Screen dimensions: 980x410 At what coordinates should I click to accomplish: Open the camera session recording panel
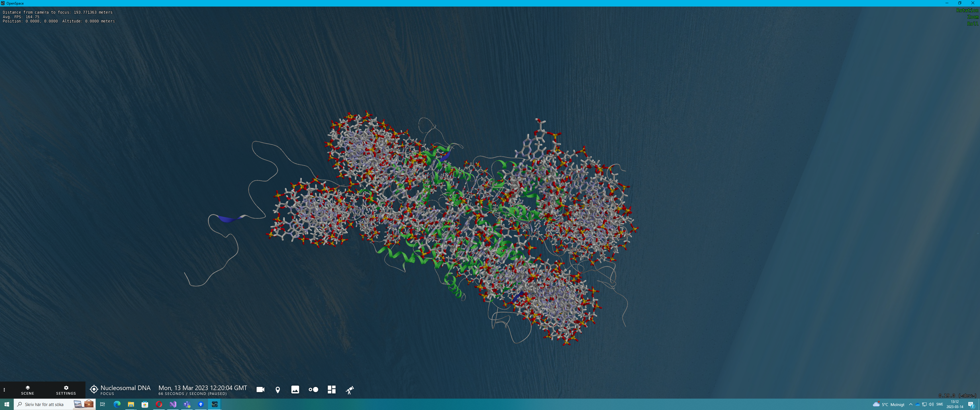(x=260, y=389)
